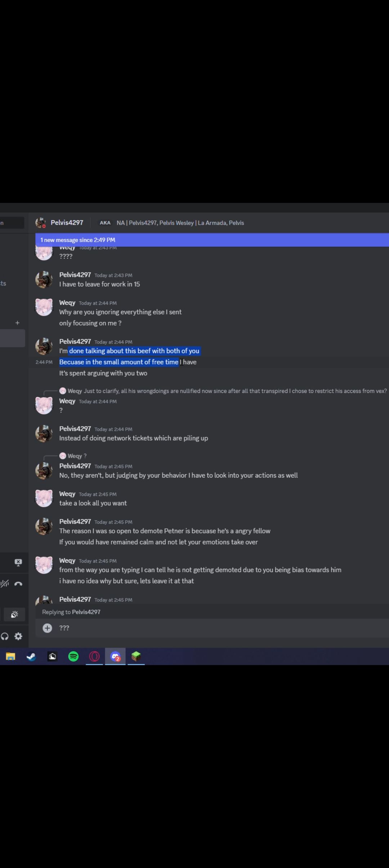
Task: Click the plus attachment button in message box
Action: click(47, 628)
